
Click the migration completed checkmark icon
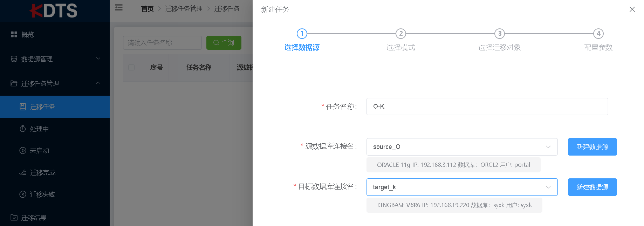[23, 172]
